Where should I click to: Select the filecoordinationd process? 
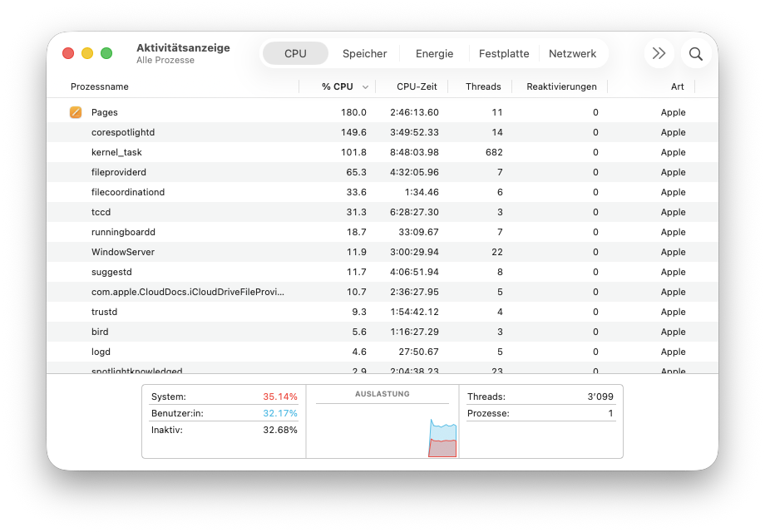(x=382, y=192)
